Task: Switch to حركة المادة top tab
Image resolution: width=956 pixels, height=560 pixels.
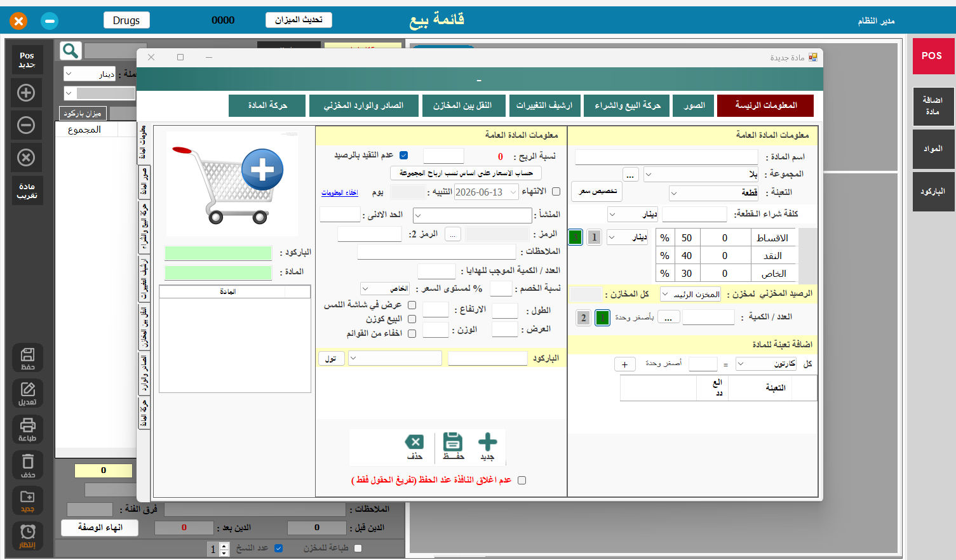Action: tap(267, 105)
